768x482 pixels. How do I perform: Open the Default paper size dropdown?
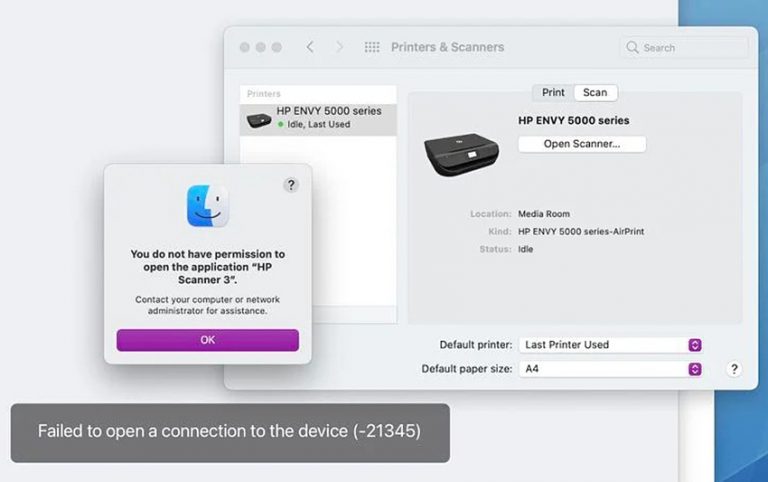coord(611,369)
